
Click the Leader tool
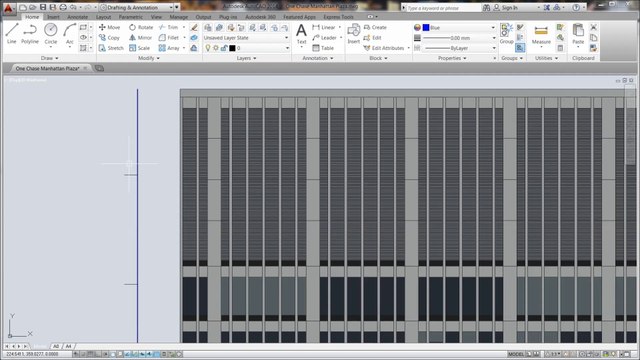[324, 38]
